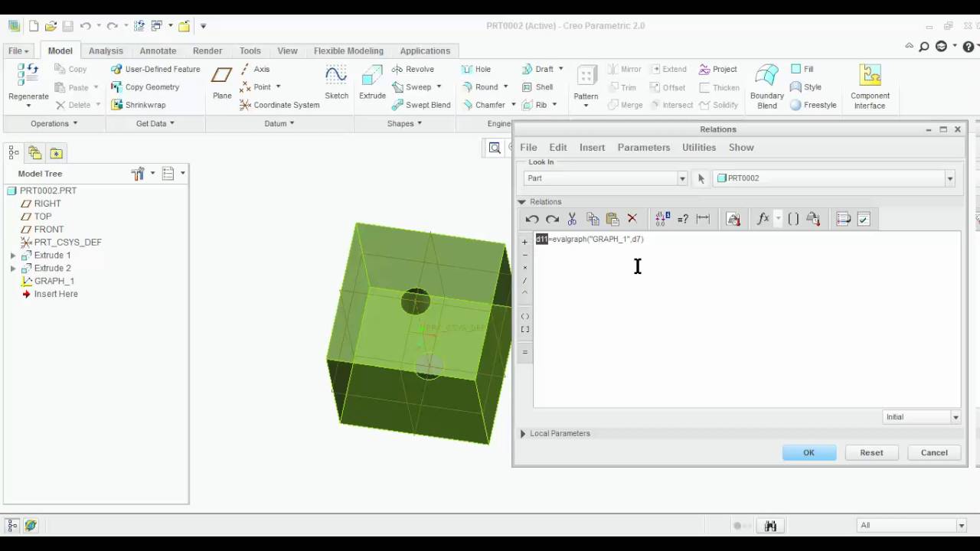
Task: Expand the Extrude 1 tree node
Action: 13,256
